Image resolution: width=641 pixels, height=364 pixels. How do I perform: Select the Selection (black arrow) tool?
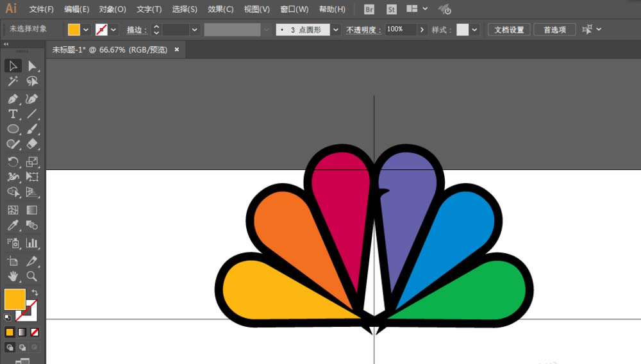[x=13, y=66]
